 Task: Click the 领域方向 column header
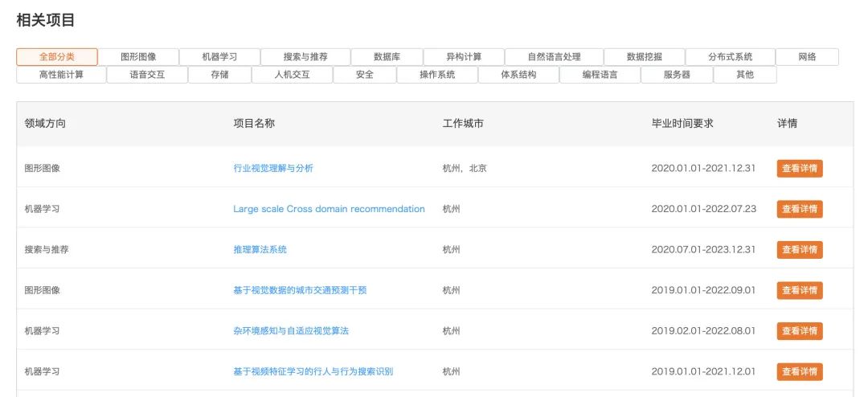click(x=45, y=124)
